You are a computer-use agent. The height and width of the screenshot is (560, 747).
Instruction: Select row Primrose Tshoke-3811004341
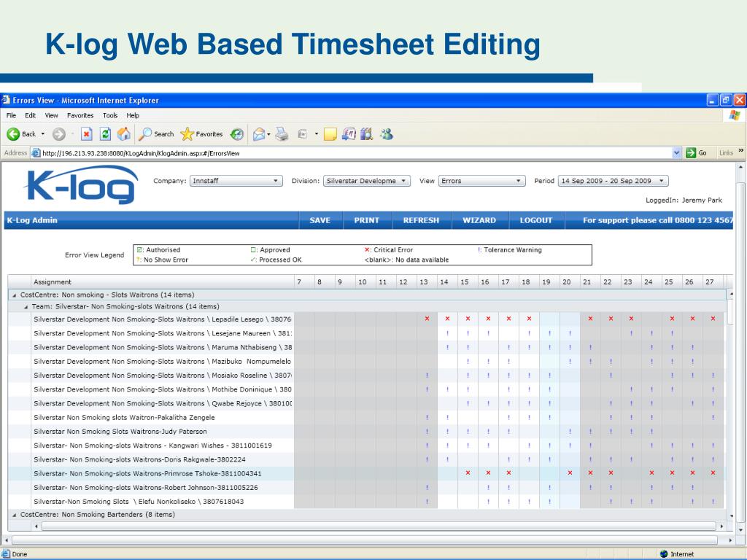(x=365, y=473)
